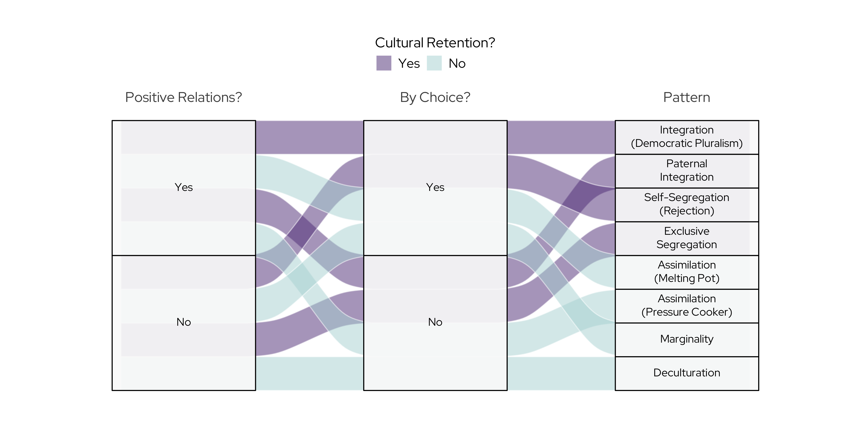868x434 pixels.
Task: Click the purple flow entering Integration box
Action: click(561, 137)
